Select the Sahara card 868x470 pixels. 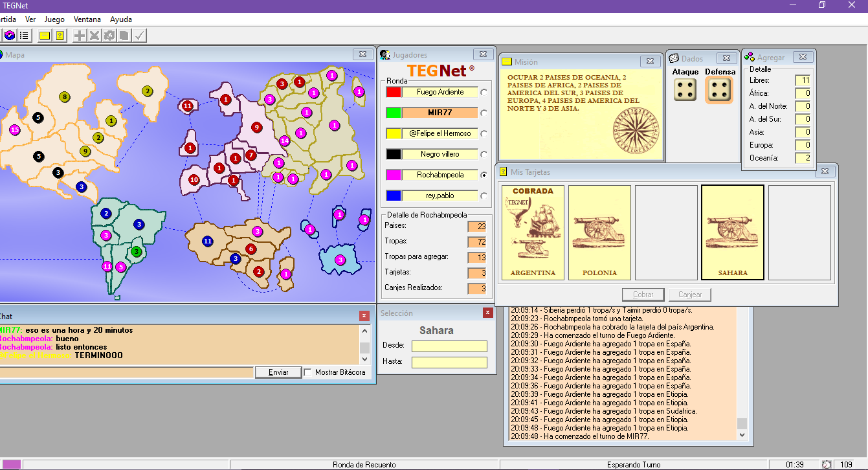[733, 232]
